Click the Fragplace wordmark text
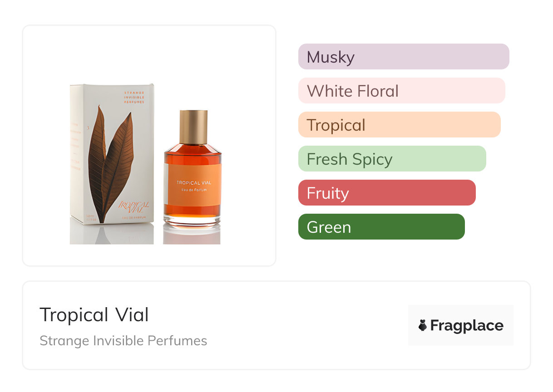The height and width of the screenshot is (392, 553). [x=466, y=326]
